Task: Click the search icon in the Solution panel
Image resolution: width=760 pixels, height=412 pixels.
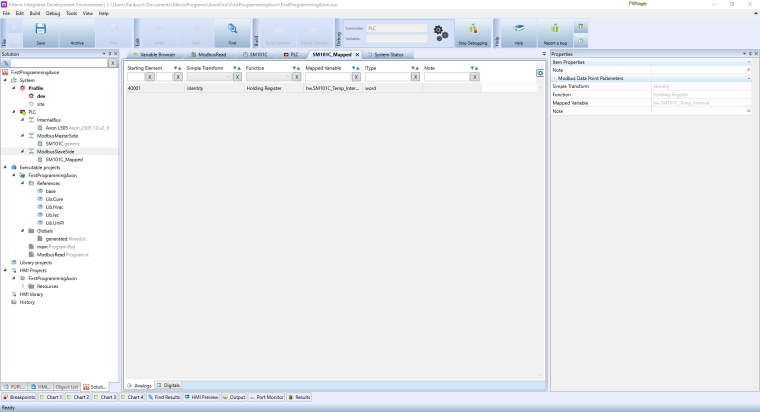Action: 5,63
